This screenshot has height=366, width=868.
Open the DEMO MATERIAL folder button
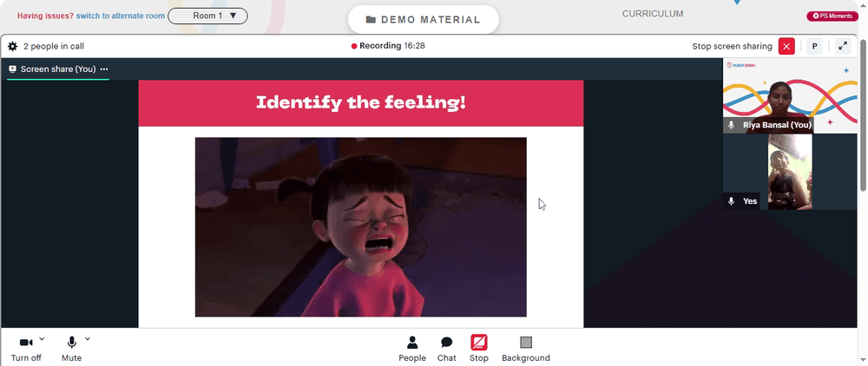[x=424, y=20]
